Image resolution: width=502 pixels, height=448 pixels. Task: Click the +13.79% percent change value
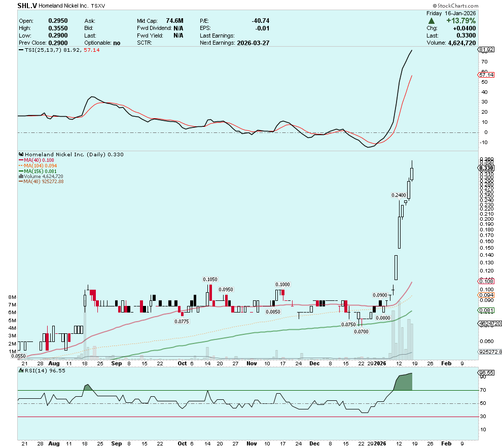pos(461,21)
